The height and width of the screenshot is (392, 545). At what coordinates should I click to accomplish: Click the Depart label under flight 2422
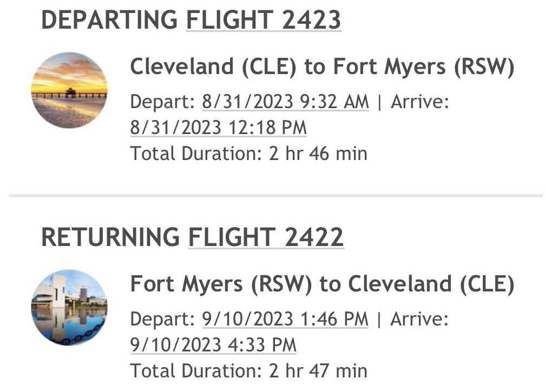pos(163,319)
